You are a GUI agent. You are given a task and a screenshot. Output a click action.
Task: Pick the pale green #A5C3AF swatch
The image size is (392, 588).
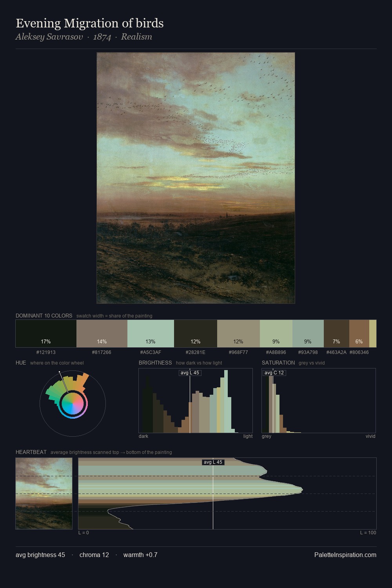point(151,334)
